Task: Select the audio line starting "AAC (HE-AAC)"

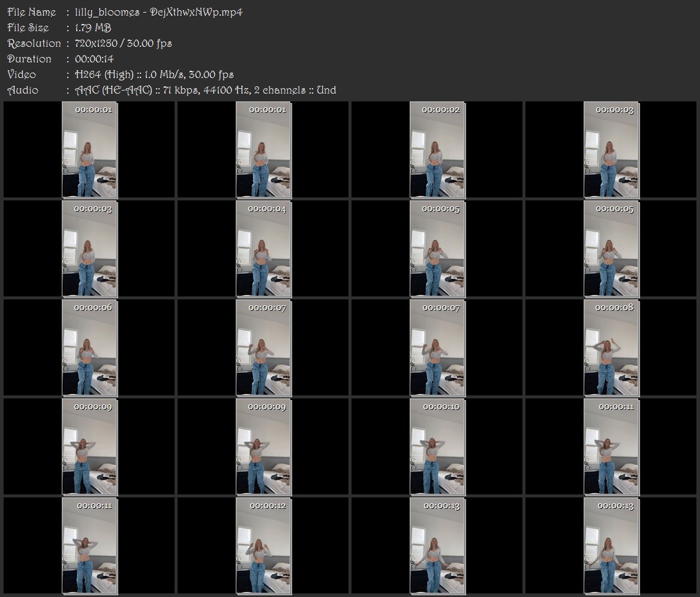Action: [205, 90]
